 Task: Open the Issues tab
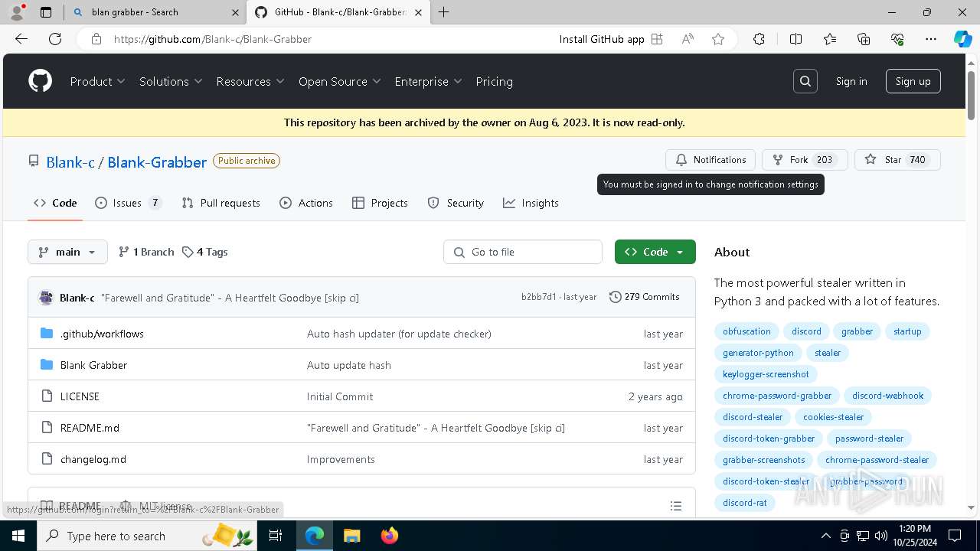128,203
